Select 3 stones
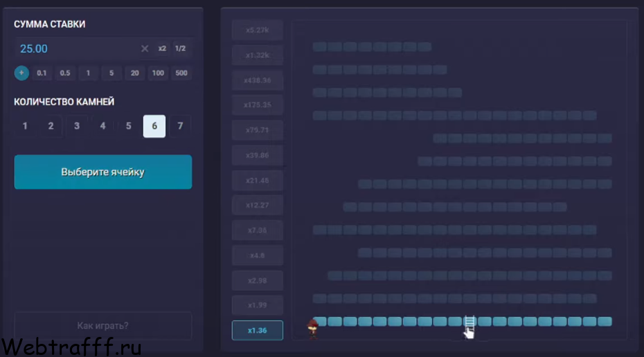Viewport: 644px width, 357px height. click(77, 126)
